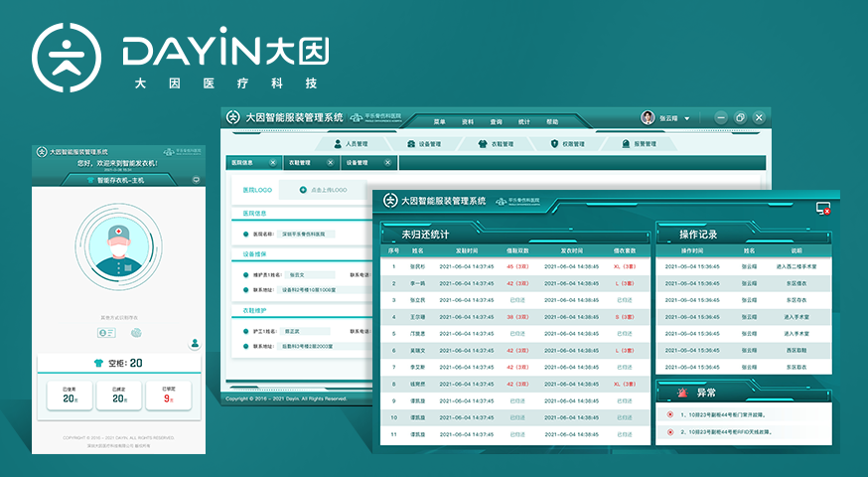Open the 报警管理 alarm management module
Screen dimensions: 868x477
click(x=640, y=144)
